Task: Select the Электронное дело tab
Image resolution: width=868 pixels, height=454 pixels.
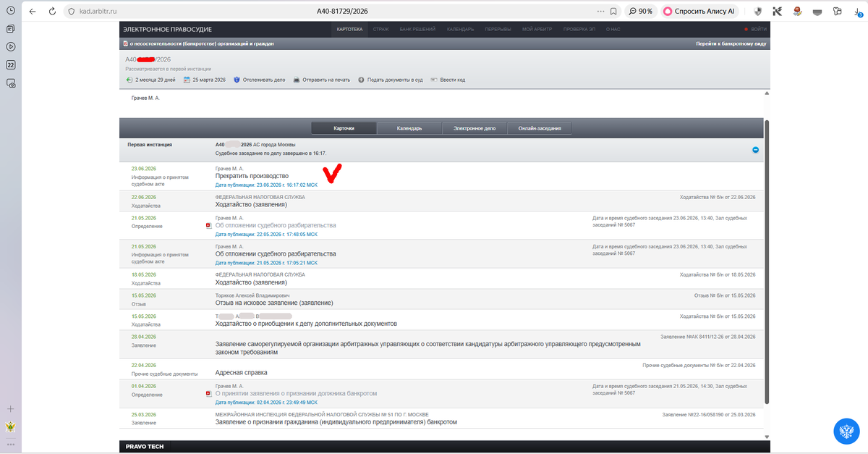Action: pos(475,128)
